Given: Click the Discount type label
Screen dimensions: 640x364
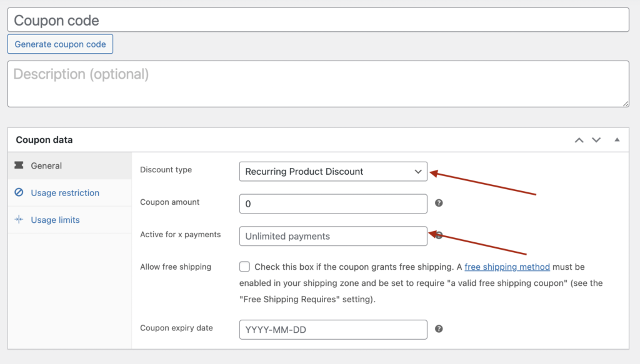Looking at the screenshot, I should click(x=166, y=170).
